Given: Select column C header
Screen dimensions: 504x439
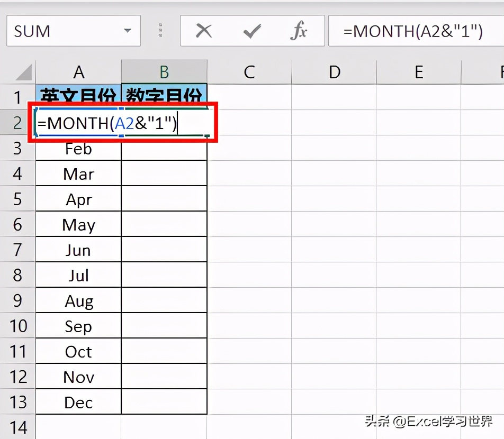Looking at the screenshot, I should pyautogui.click(x=249, y=72).
